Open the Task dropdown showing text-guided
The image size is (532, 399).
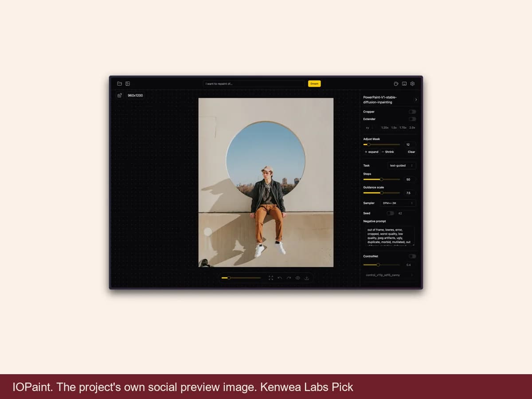tap(402, 165)
